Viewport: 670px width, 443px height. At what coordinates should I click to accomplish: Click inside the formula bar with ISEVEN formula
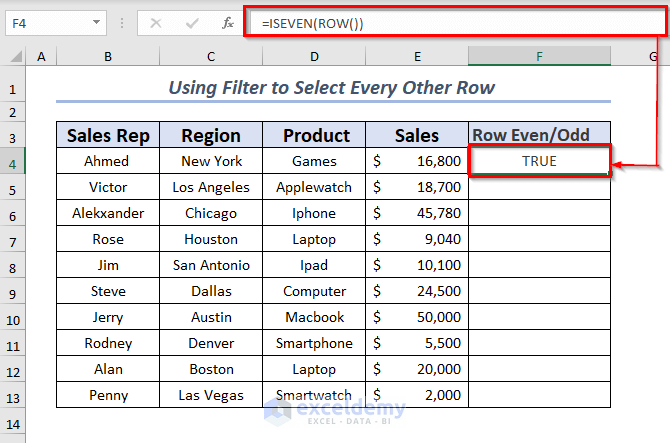450,23
